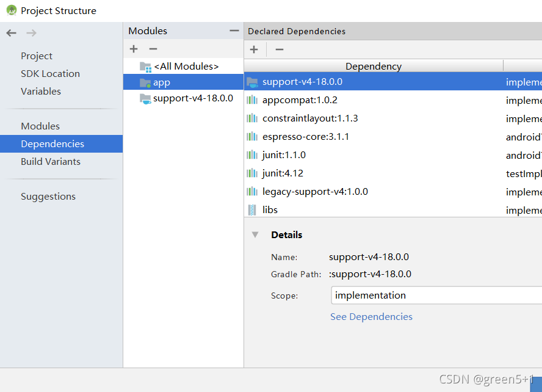542x392 pixels.
Task: Click support-v4-18.0.0 module folder icon
Action: click(x=145, y=98)
